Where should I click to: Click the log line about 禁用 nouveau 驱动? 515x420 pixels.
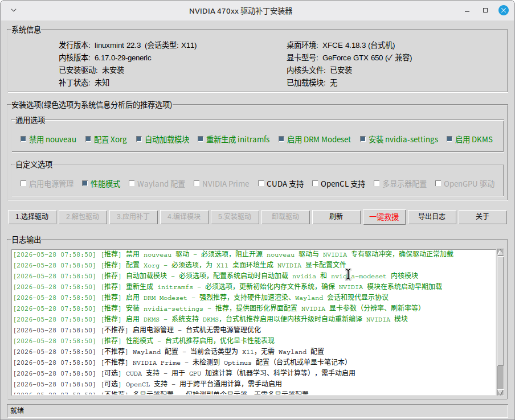pos(233,254)
